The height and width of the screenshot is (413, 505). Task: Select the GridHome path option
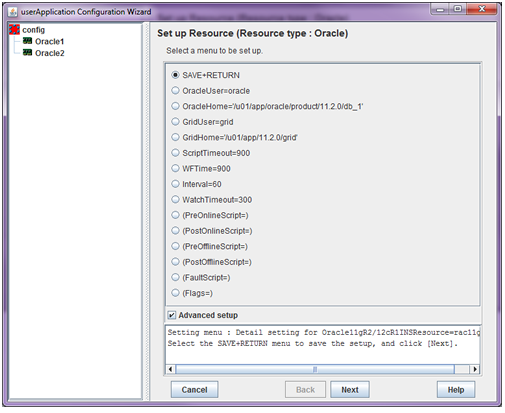click(235, 137)
